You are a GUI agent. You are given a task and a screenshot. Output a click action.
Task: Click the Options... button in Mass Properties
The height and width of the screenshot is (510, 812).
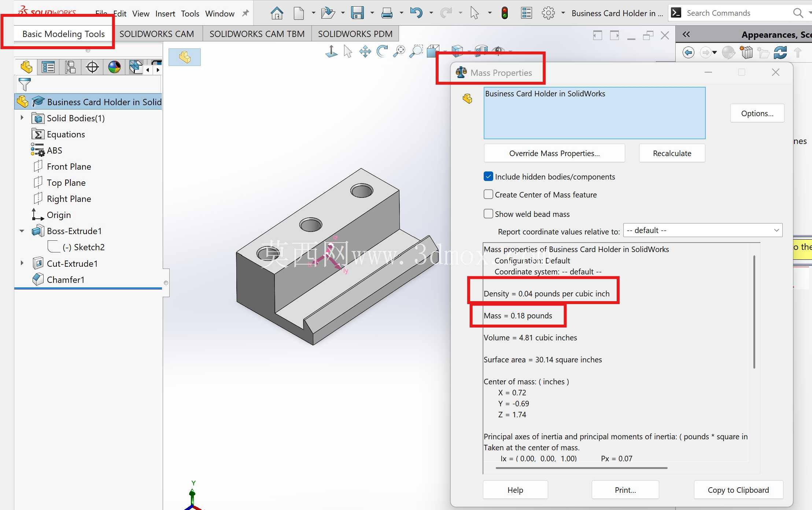pyautogui.click(x=757, y=113)
